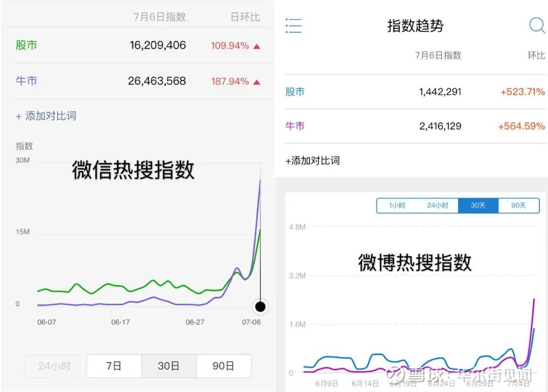Image resolution: width=548 pixels, height=392 pixels.
Task: Select blue 股市 keyword in Weibo panel
Action: coord(295,92)
